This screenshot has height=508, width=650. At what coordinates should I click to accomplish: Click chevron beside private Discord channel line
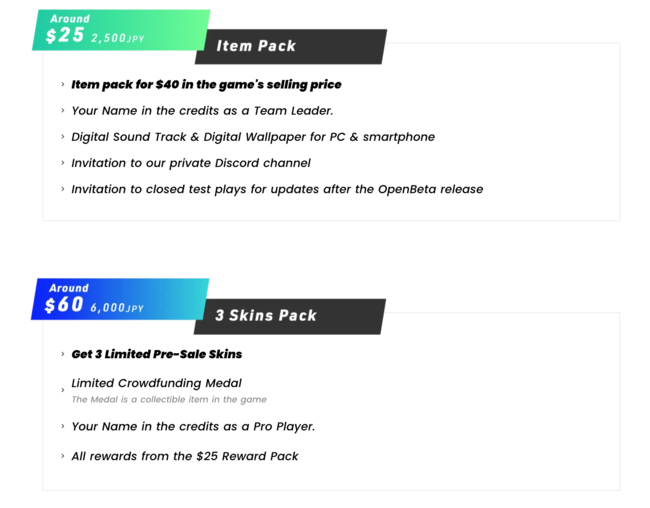pyautogui.click(x=63, y=163)
